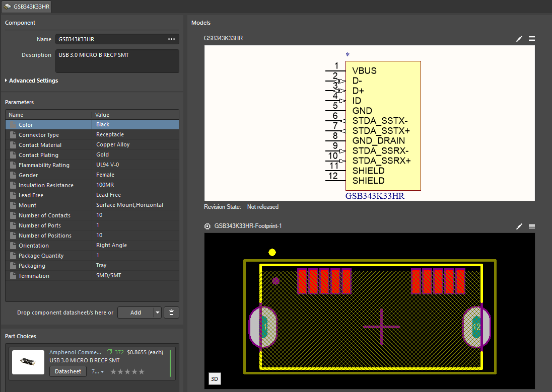Delete datasheet using the trash icon
552x392 pixels.
click(x=171, y=312)
